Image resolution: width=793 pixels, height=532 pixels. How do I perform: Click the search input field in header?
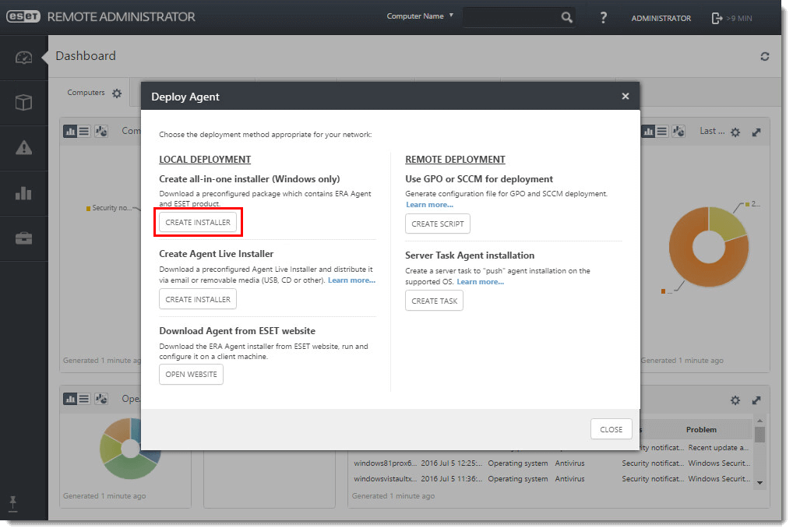coord(511,18)
